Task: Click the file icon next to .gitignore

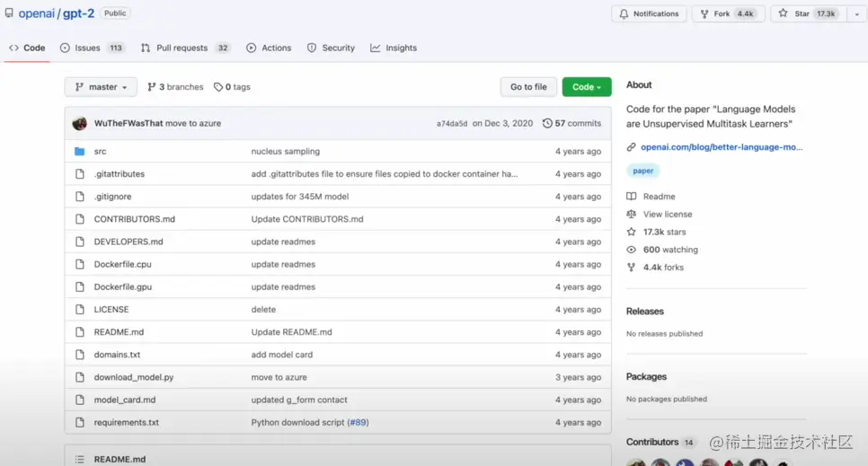Action: tap(80, 197)
